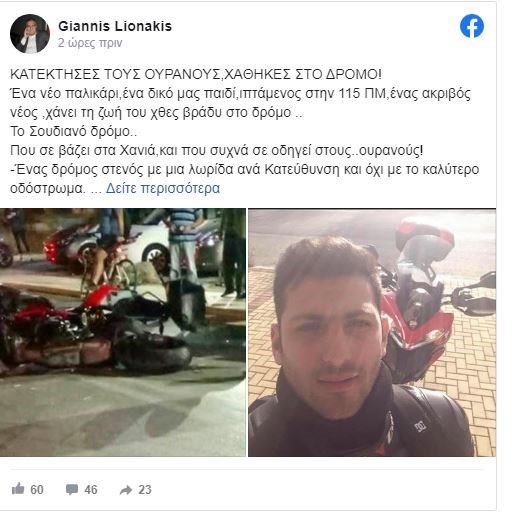
Task: Expand post with "Δείτε περισσότερα"
Action: click(163, 188)
